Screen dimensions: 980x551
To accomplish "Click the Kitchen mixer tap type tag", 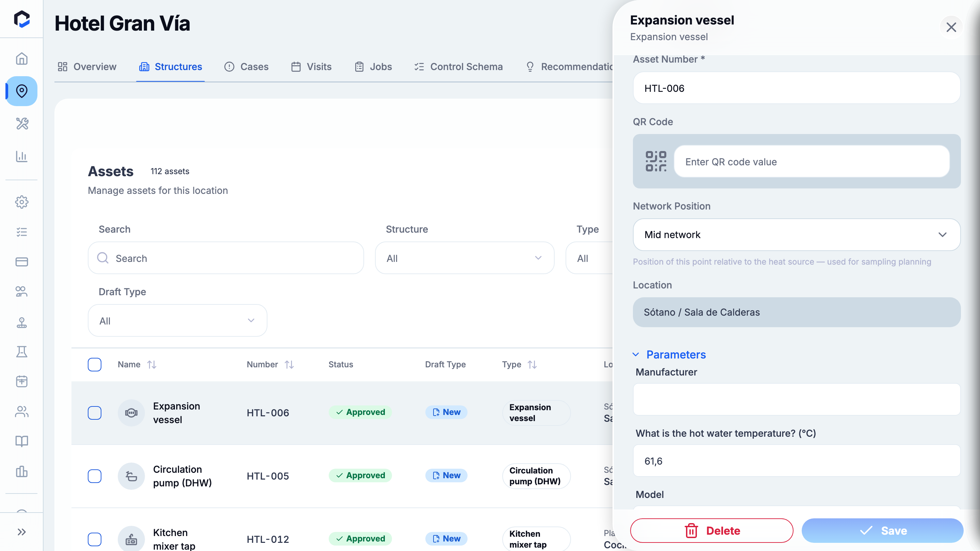I will coord(536,539).
